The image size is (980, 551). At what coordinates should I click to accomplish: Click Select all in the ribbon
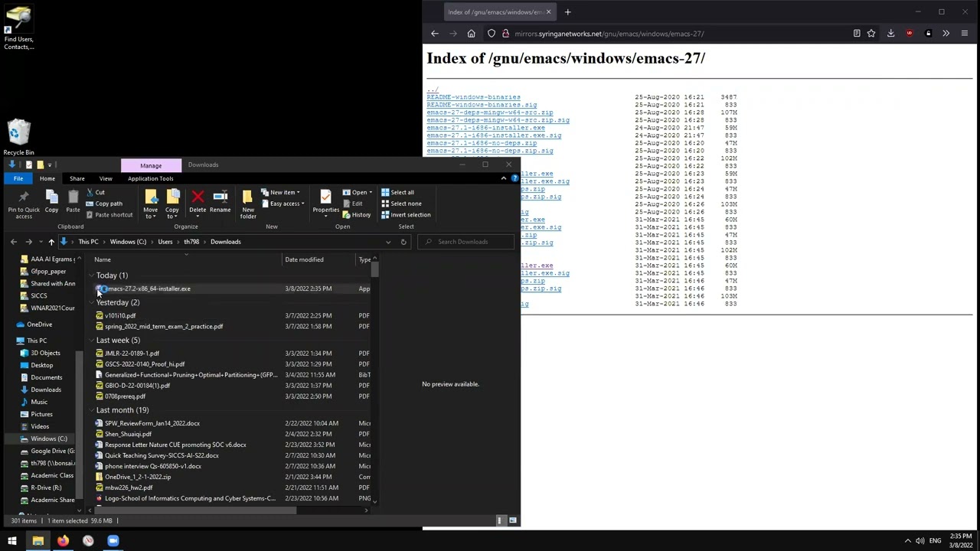(398, 192)
